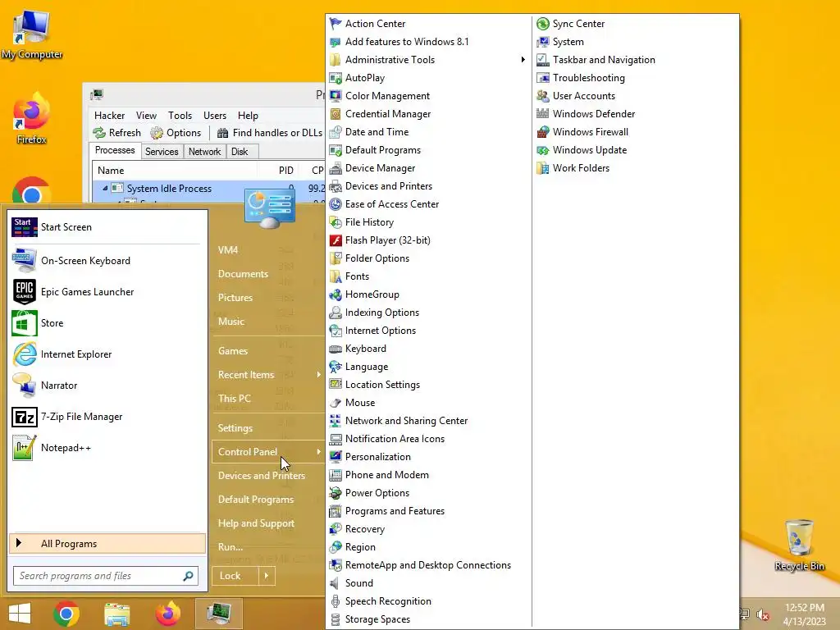The image size is (840, 630).
Task: Open View menu in Process Hacker
Action: tap(146, 116)
